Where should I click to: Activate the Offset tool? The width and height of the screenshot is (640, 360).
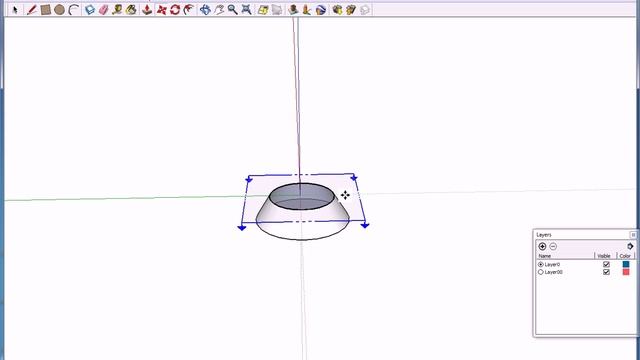(189, 9)
